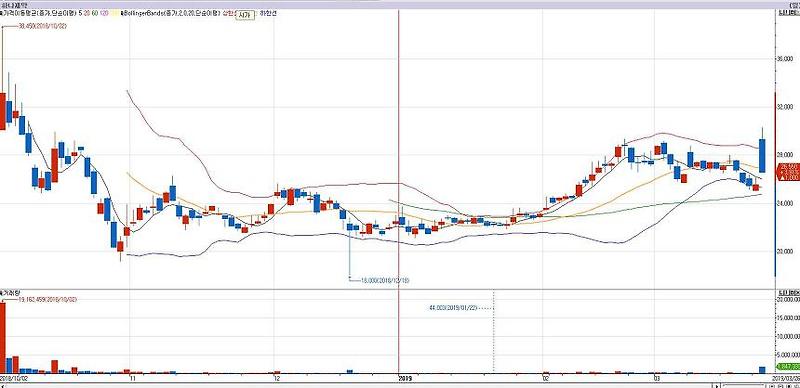Click the 12 month marker on time axis
Image resolution: width=800 pixels, height=388 pixels.
coord(277,378)
